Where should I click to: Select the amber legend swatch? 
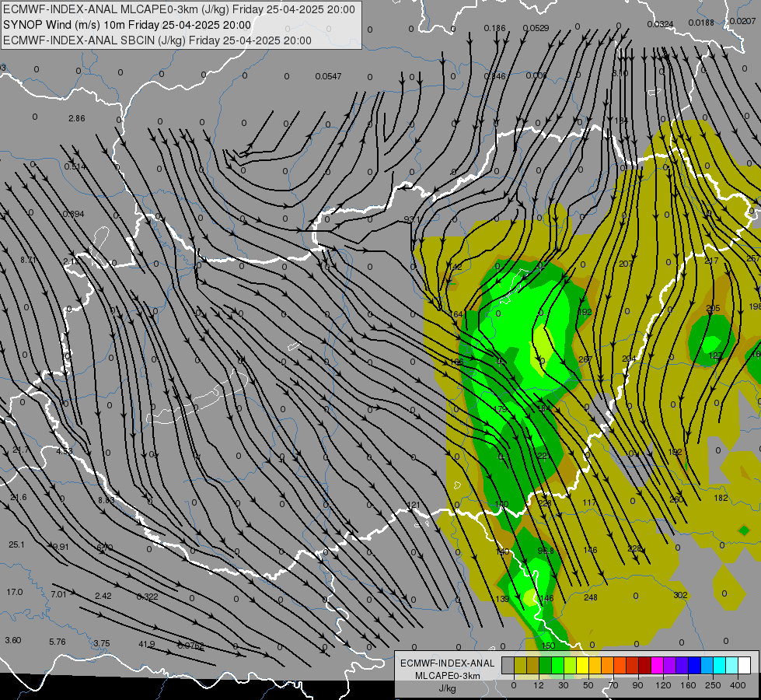click(595, 666)
